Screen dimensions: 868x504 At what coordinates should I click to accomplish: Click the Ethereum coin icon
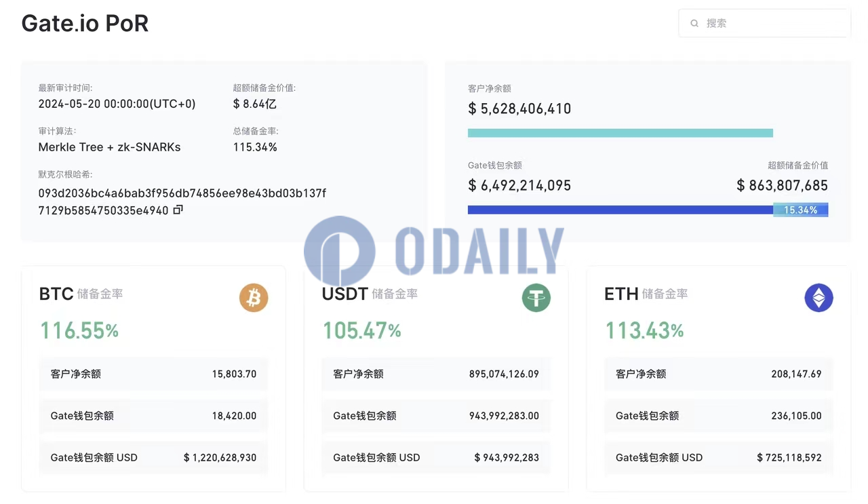coord(818,298)
